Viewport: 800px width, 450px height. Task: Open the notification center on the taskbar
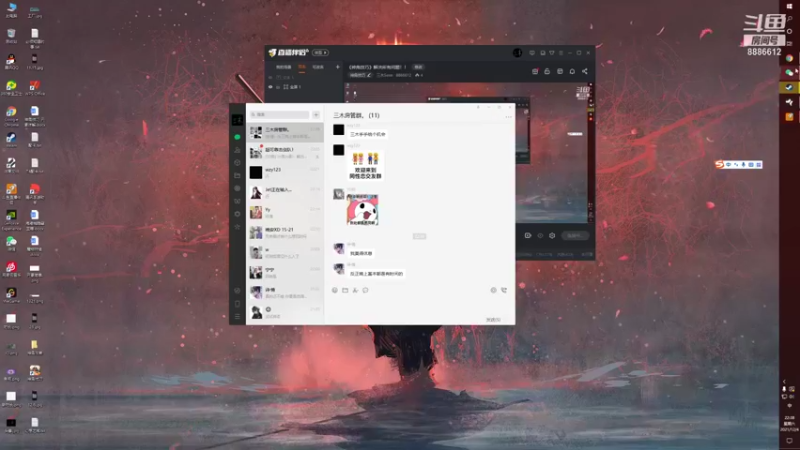tap(789, 440)
